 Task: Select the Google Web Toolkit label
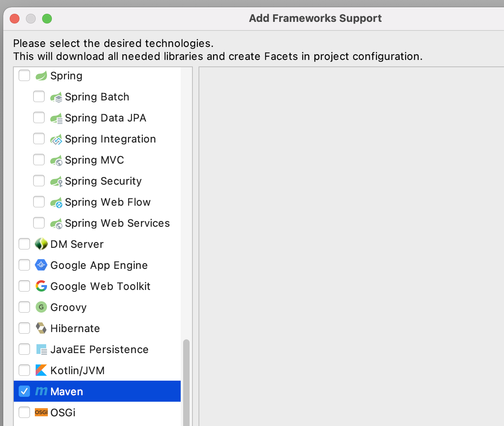click(x=100, y=287)
